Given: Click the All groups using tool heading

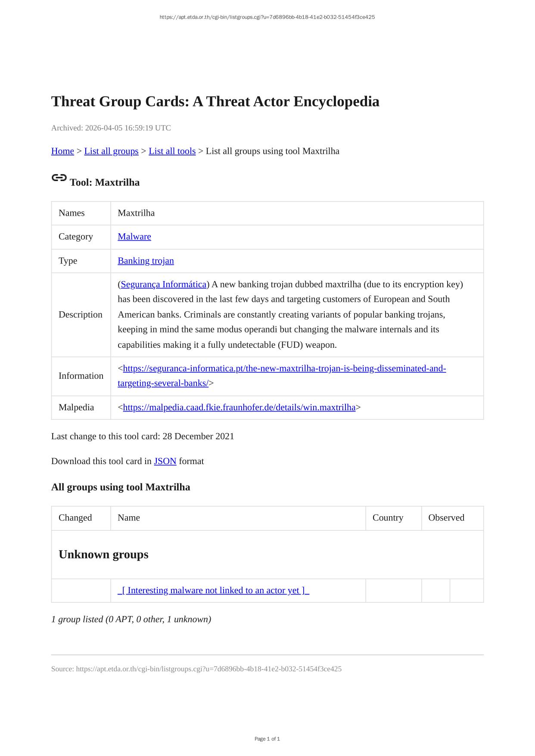Looking at the screenshot, I should click(121, 487).
